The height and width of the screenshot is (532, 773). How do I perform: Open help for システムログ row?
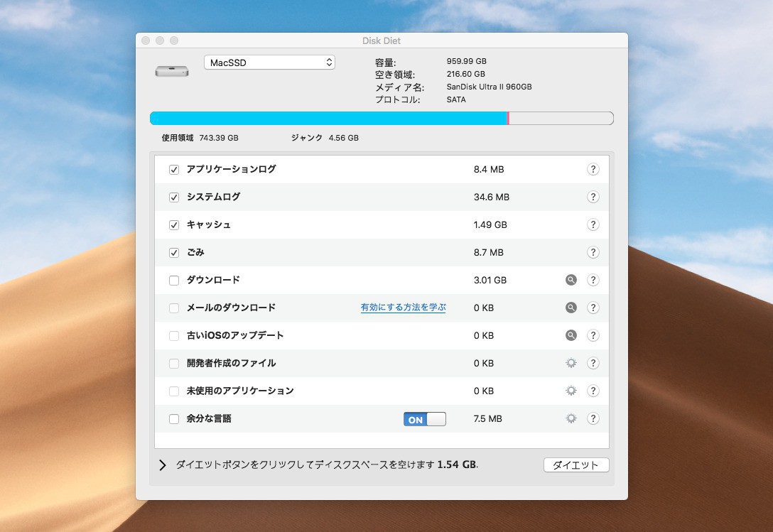point(593,197)
